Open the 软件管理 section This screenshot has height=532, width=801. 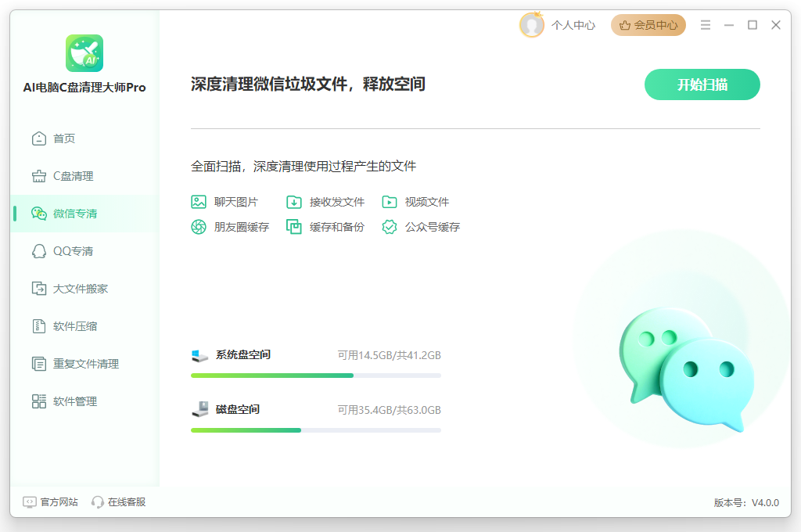(x=84, y=401)
